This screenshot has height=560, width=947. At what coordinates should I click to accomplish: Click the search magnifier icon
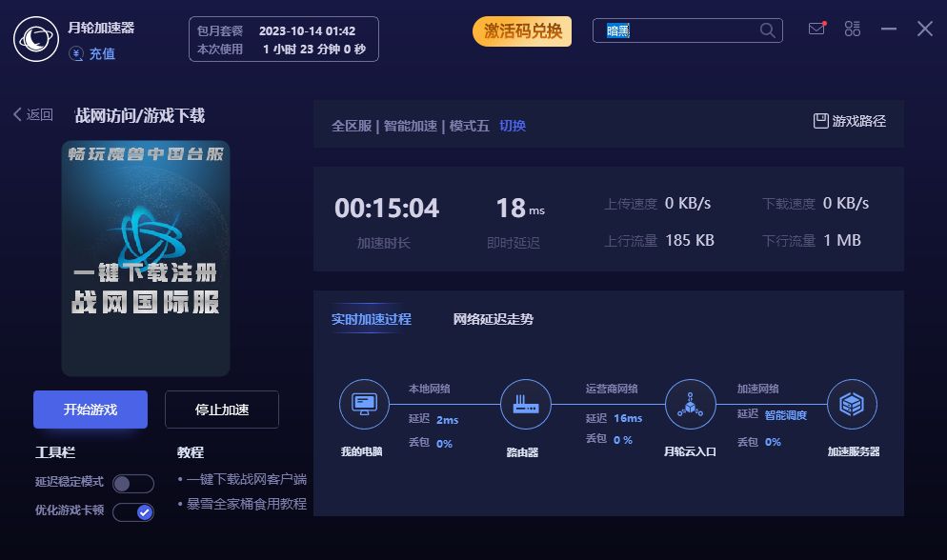(767, 30)
